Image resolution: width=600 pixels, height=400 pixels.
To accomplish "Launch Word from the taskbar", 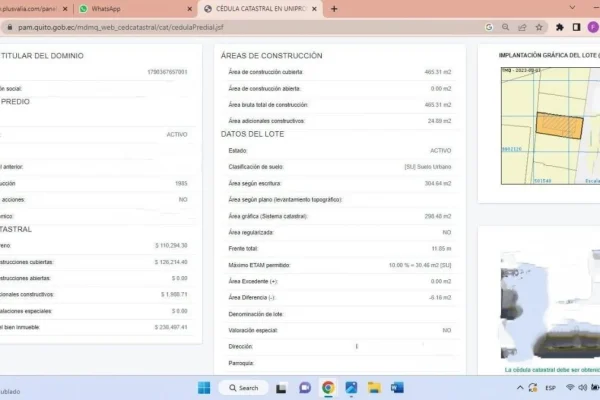I will [397, 387].
